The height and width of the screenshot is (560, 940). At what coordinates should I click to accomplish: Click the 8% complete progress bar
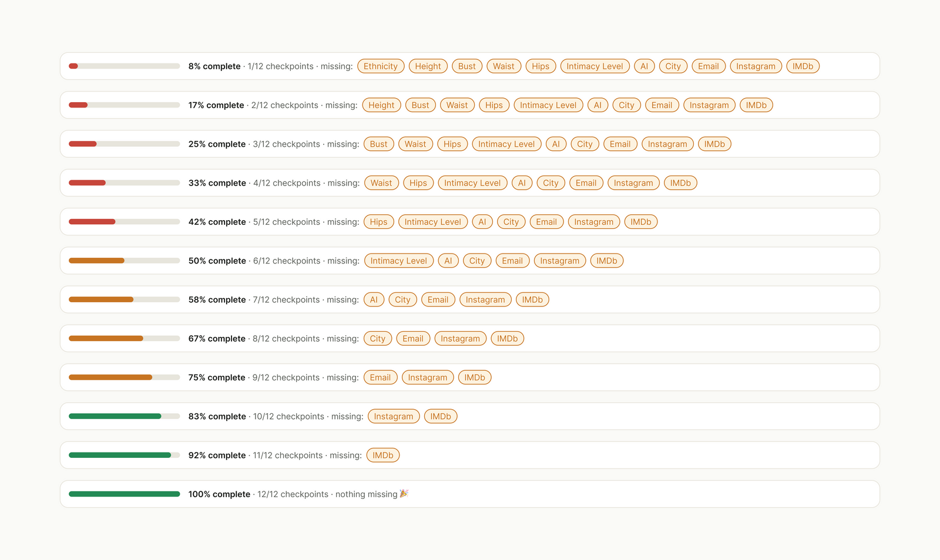(x=125, y=66)
